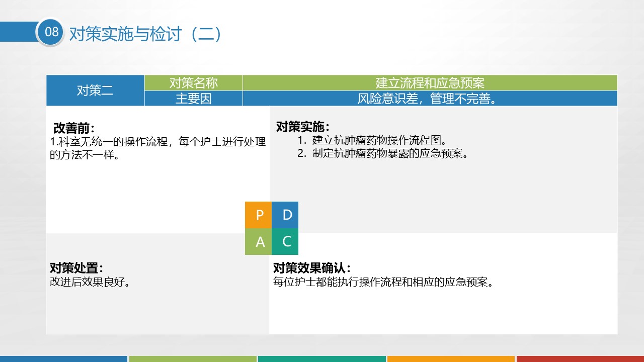The image size is (644, 362).
Task: Select the 主要因 header cell
Action: coord(193,99)
